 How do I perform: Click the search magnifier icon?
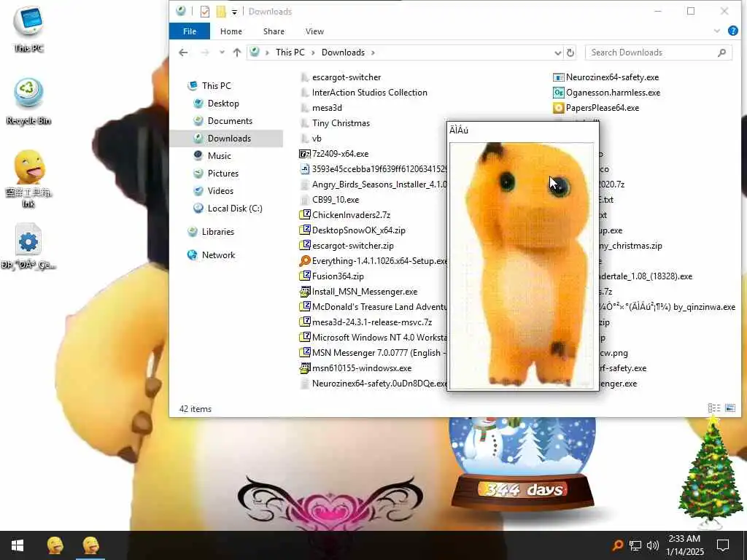point(721,52)
